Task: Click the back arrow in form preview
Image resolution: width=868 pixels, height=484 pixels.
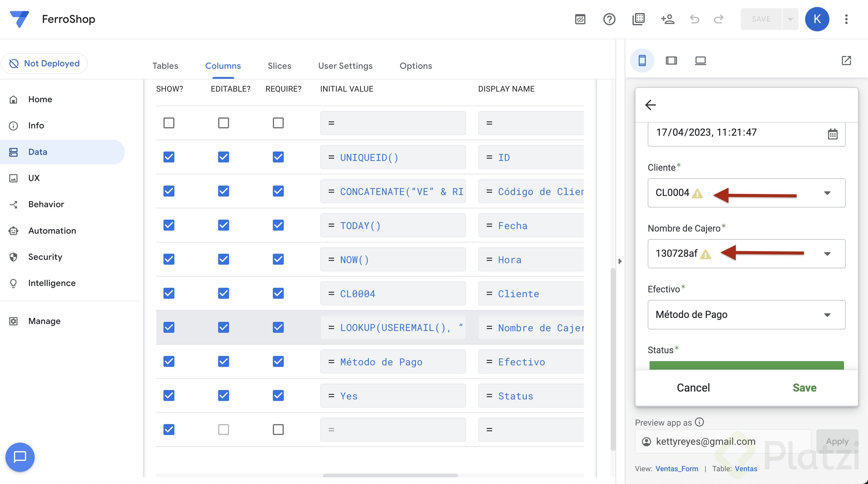Action: tap(650, 105)
